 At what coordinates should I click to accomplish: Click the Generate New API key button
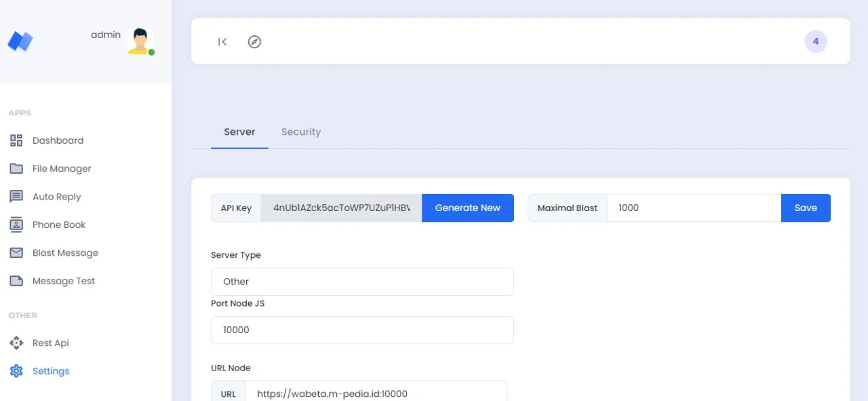[x=468, y=208]
